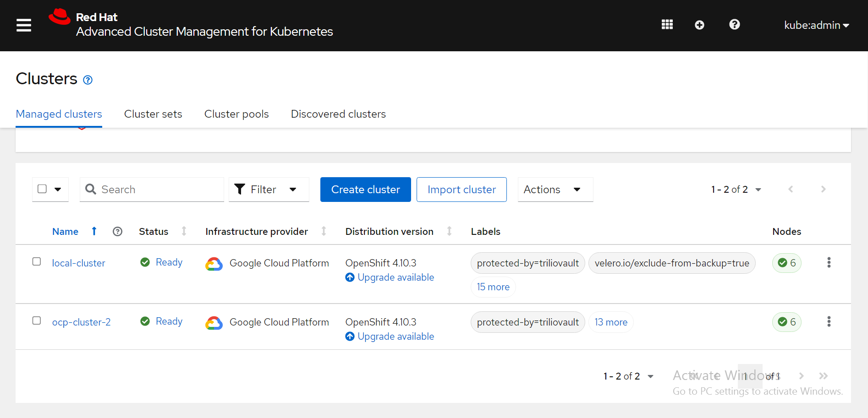The height and width of the screenshot is (418, 868).
Task: Open the kube:admin user menu
Action: 816,25
